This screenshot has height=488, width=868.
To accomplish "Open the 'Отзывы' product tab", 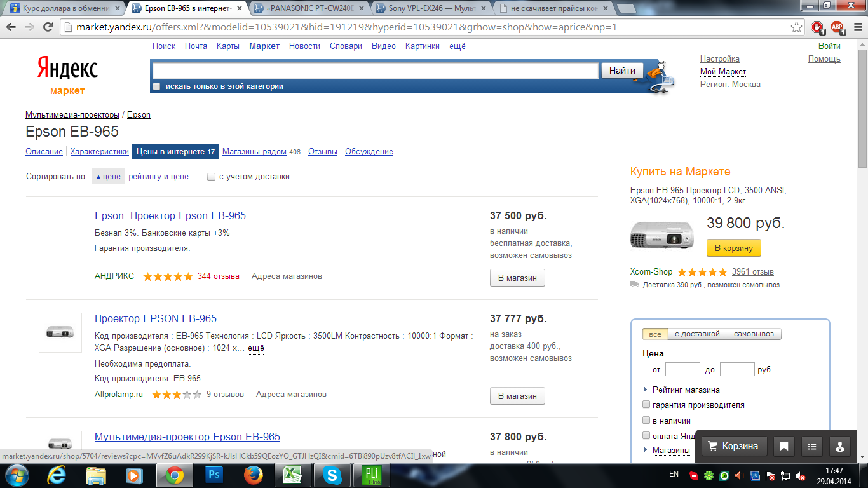I will pos(323,152).
